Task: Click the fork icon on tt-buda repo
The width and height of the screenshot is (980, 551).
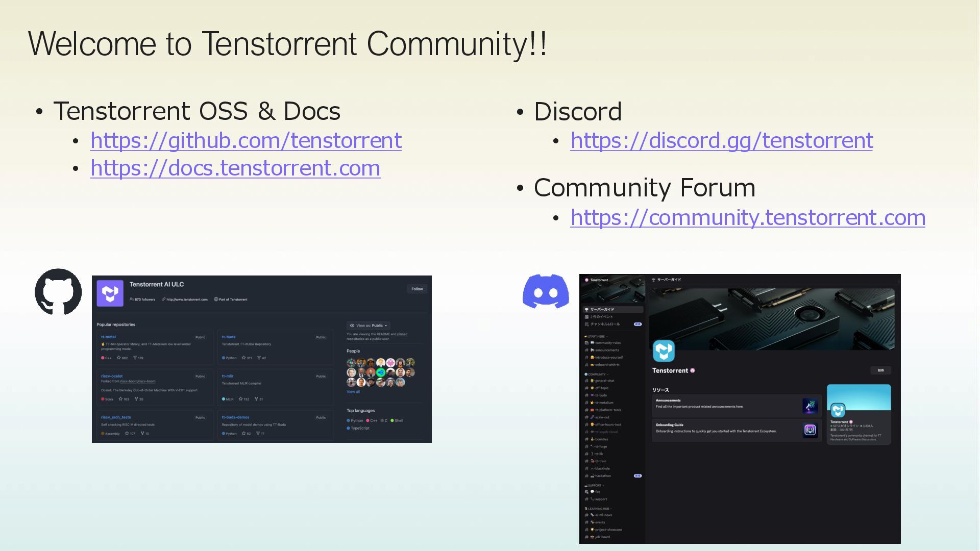Action: pyautogui.click(x=259, y=358)
